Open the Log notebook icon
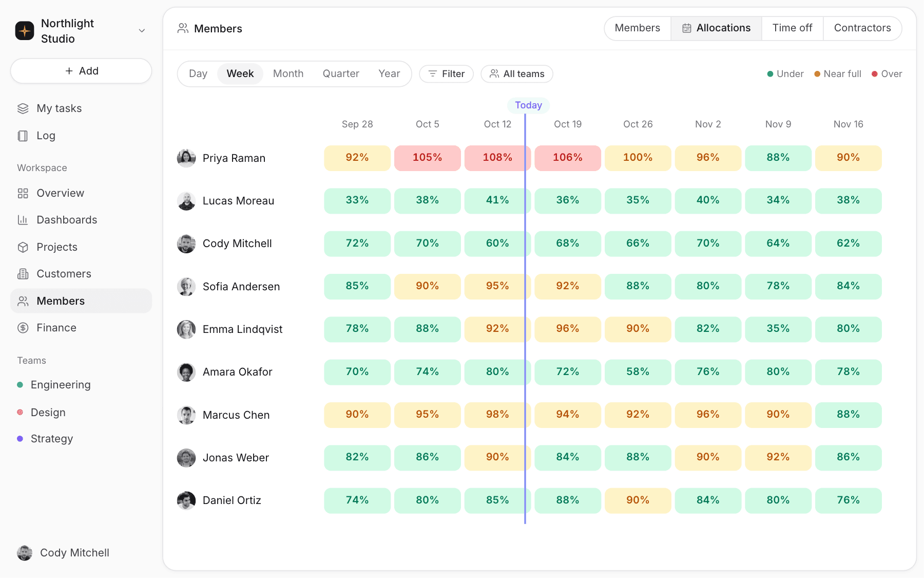This screenshot has height=578, width=924. point(23,136)
